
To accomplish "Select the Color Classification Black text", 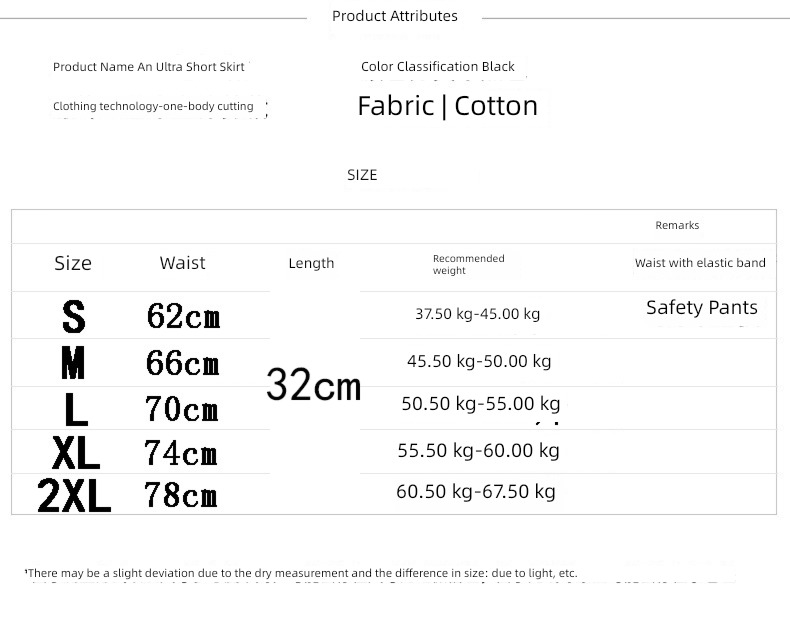I will [x=438, y=67].
